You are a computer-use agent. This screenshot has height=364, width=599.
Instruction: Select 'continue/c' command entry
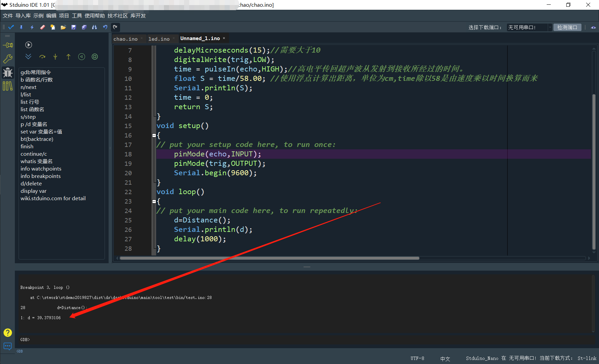point(34,154)
